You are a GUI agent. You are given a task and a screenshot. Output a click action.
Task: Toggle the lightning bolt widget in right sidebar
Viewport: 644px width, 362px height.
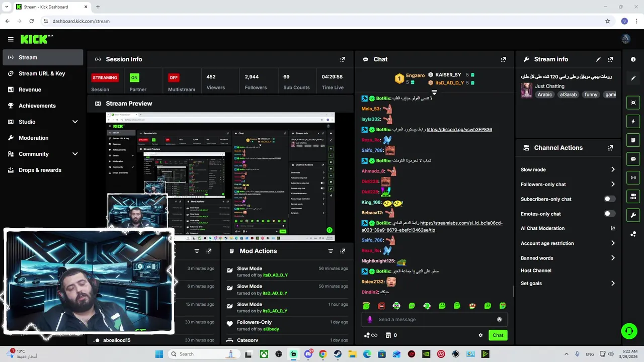pyautogui.click(x=633, y=122)
